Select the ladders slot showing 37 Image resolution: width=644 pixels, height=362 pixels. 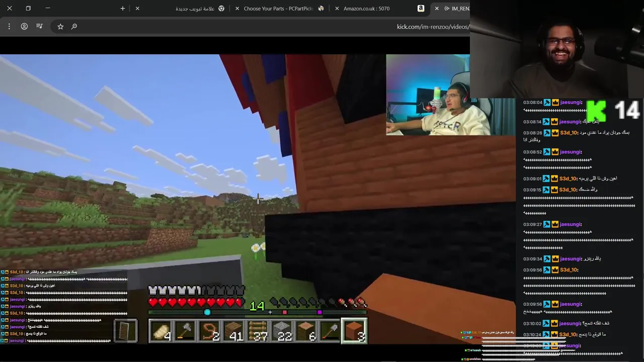click(x=258, y=331)
